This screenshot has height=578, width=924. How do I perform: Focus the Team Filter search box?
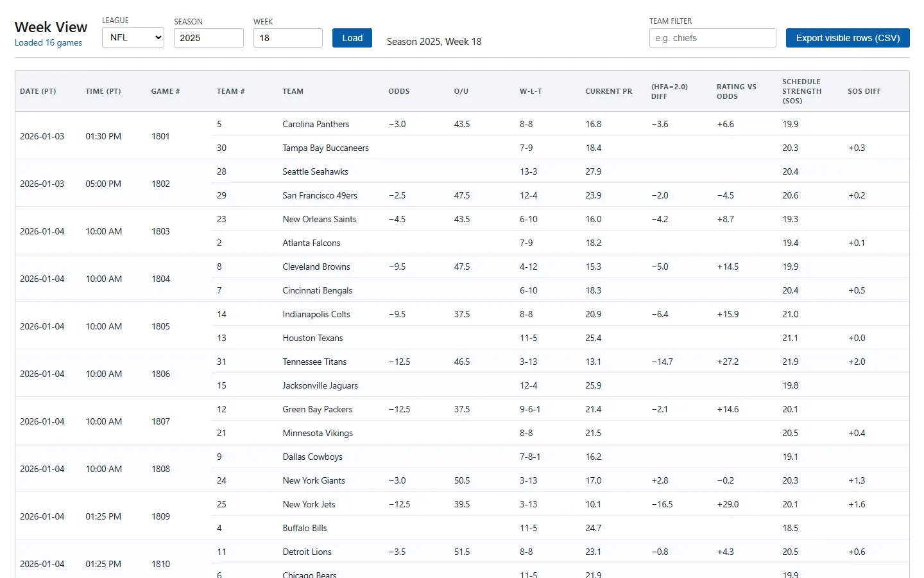tap(713, 38)
